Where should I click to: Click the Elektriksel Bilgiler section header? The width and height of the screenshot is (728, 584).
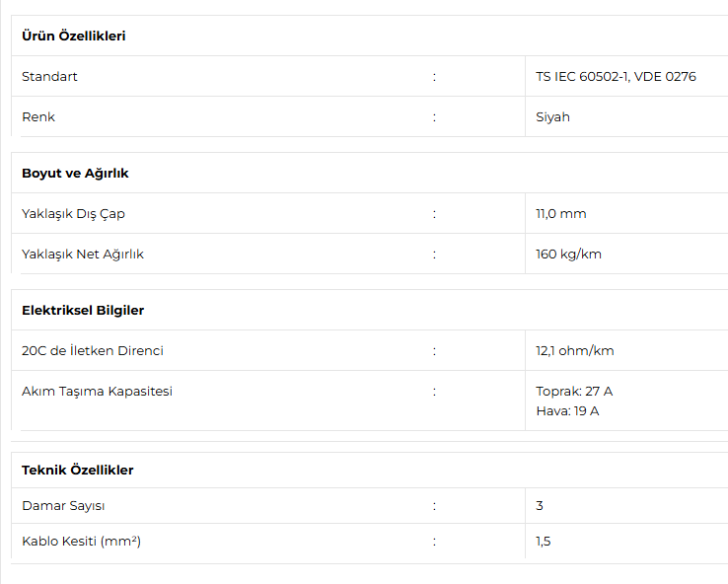[x=83, y=310]
